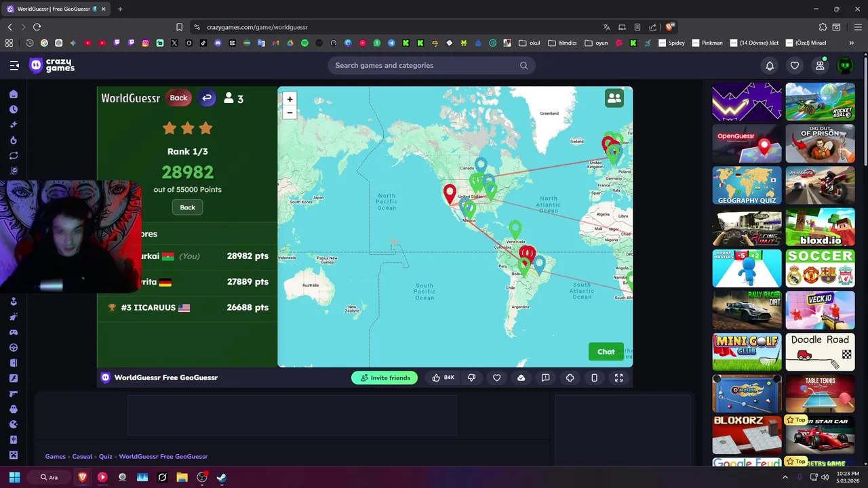
Task: Open the Chat button on map
Action: point(606,352)
